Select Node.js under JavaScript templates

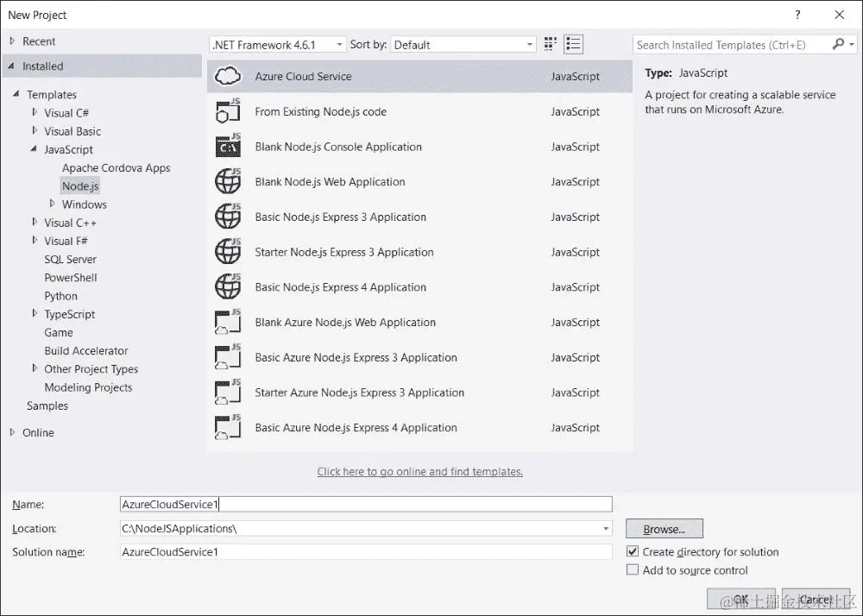click(x=79, y=185)
